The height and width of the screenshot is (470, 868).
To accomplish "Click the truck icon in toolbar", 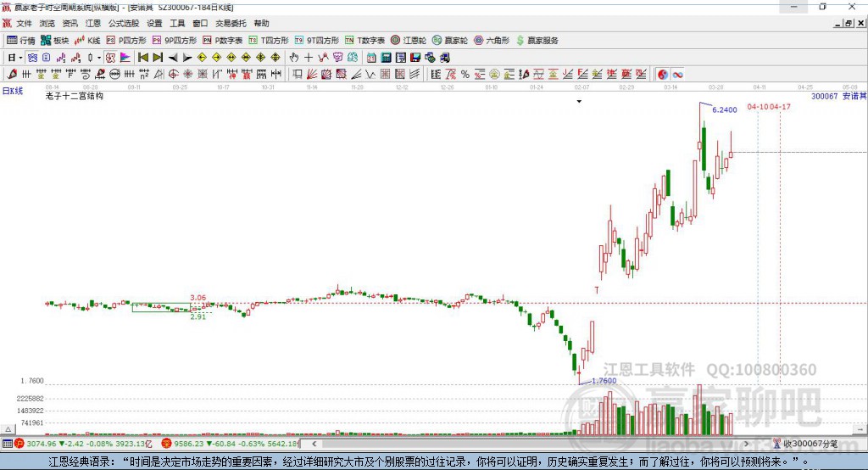I will [x=444, y=58].
